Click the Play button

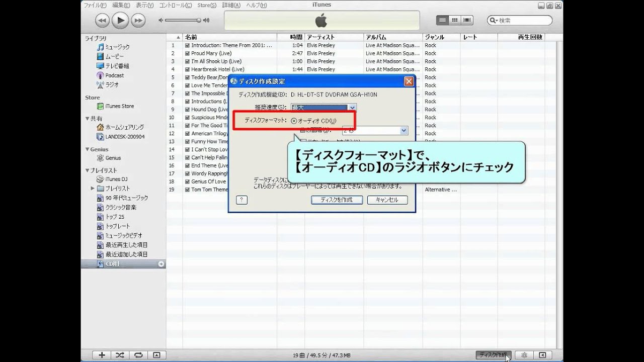click(120, 20)
